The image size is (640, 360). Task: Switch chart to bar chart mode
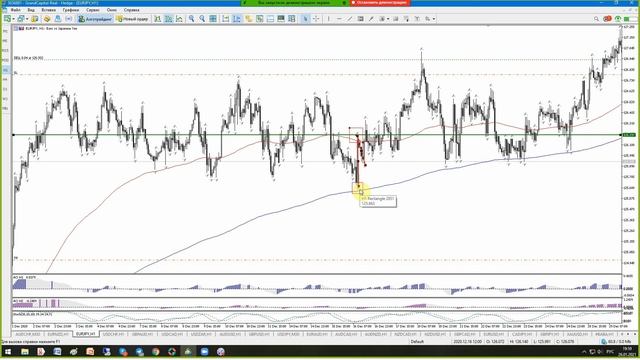158,19
